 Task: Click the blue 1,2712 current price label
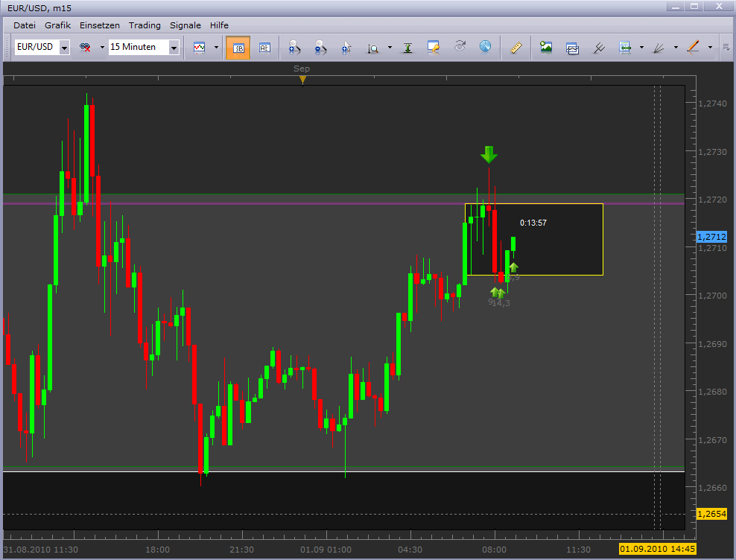tap(711, 237)
